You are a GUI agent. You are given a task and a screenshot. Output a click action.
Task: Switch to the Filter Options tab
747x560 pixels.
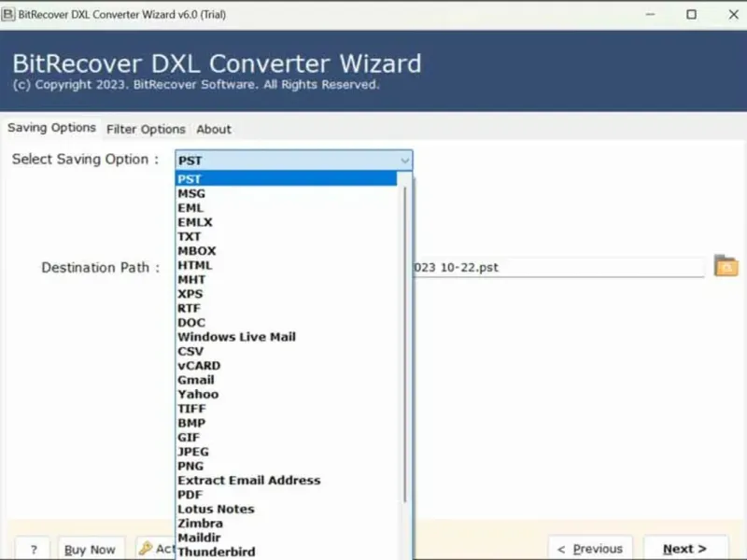146,129
